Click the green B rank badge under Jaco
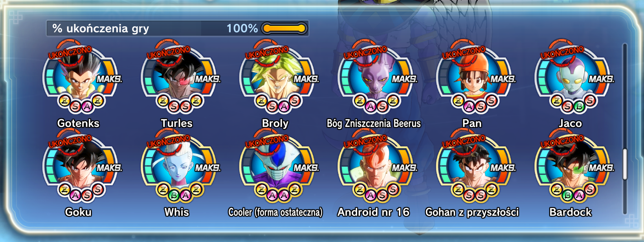The image size is (644, 242). point(578,106)
